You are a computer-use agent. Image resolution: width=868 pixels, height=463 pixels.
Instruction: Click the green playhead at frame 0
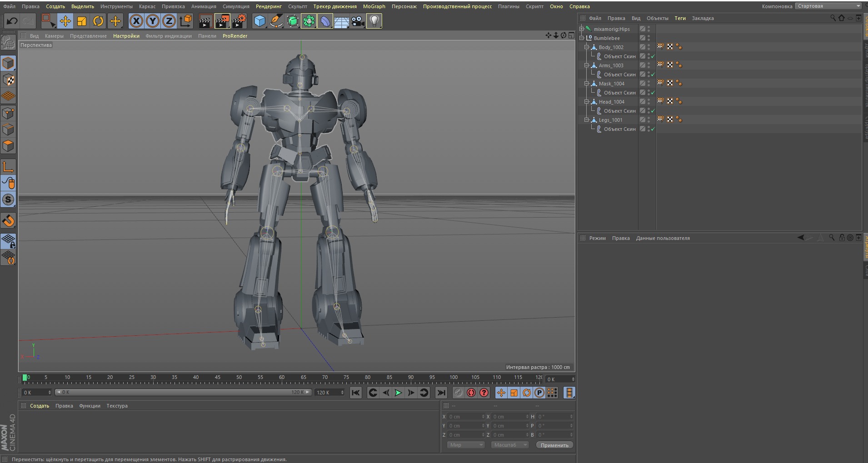click(x=25, y=378)
